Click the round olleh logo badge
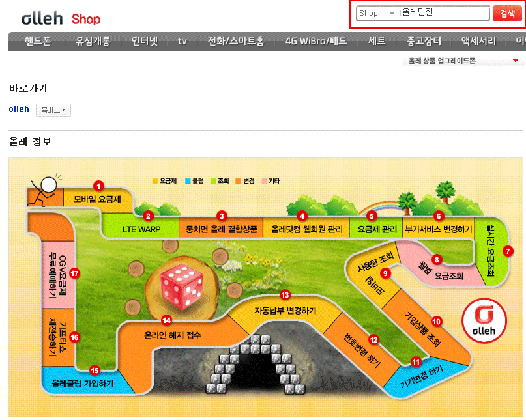Viewport: 526px width, 420px height. click(x=484, y=320)
